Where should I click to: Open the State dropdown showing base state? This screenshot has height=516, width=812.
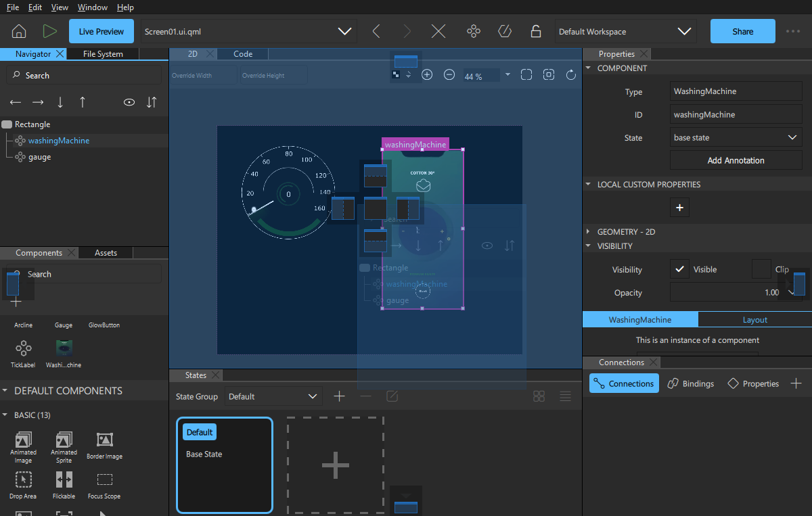pos(736,137)
